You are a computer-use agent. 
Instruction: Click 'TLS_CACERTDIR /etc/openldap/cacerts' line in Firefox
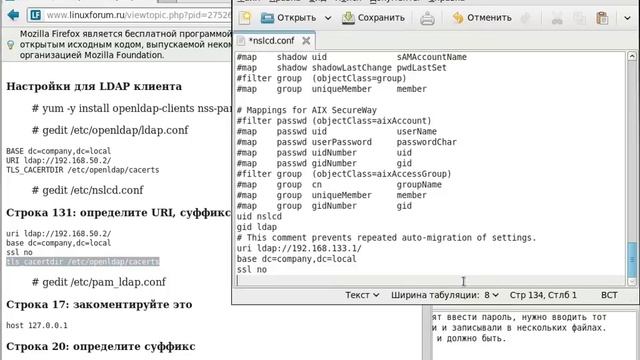point(82,170)
